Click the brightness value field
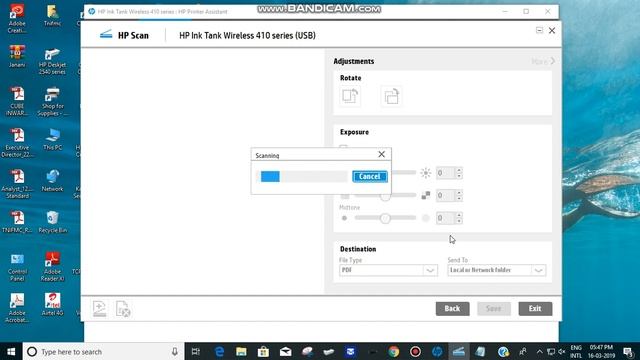 coord(445,173)
